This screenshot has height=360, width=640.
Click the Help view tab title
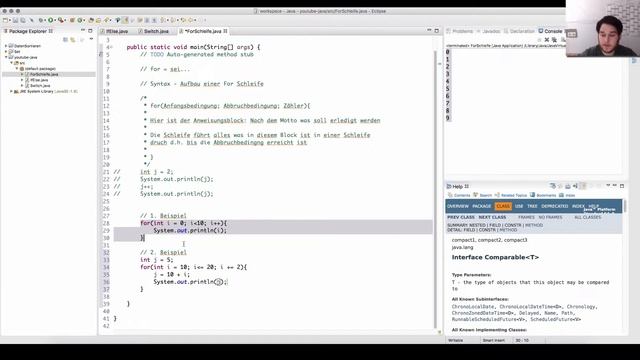(x=458, y=187)
